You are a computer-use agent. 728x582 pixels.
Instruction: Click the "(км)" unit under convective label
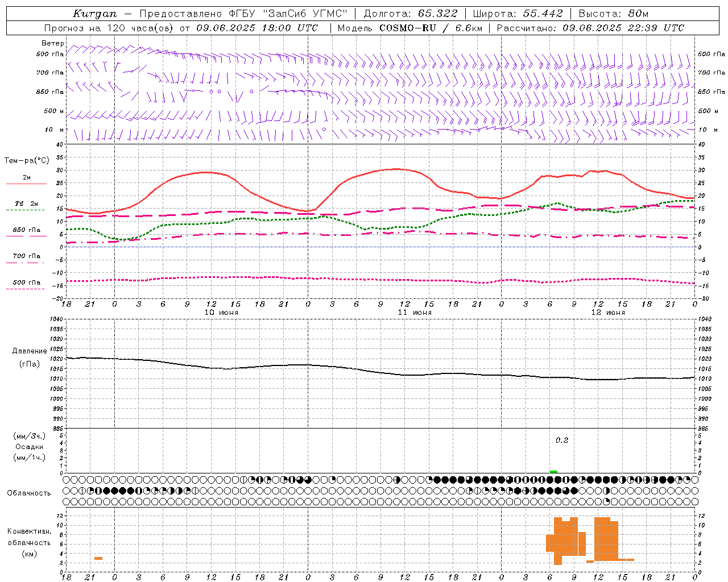[x=30, y=554]
